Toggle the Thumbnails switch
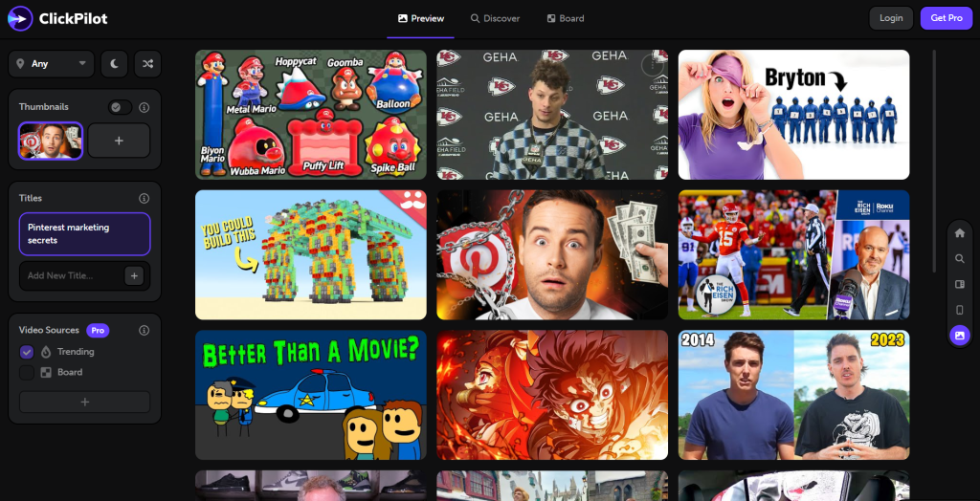 pyautogui.click(x=120, y=107)
